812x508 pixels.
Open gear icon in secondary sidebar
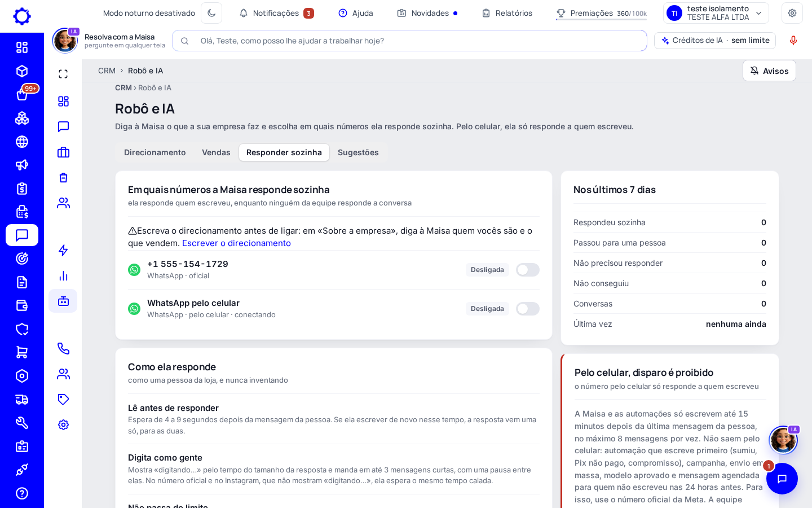click(x=63, y=424)
